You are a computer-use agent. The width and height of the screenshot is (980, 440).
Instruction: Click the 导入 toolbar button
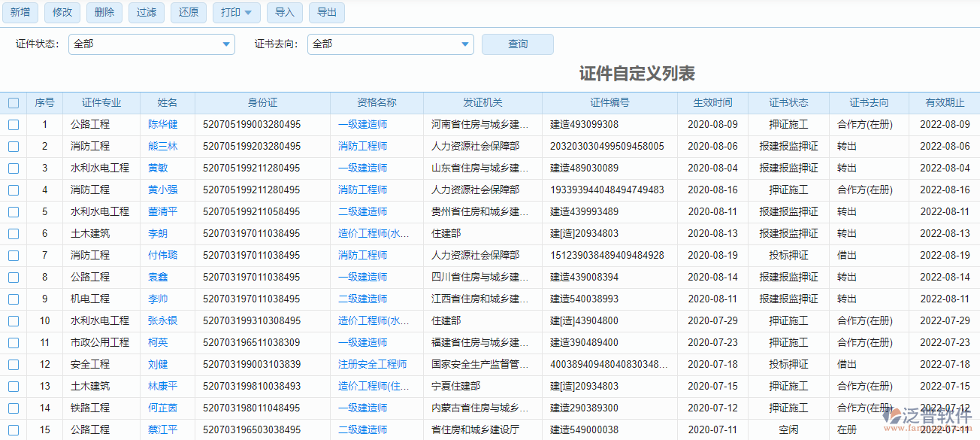[285, 12]
